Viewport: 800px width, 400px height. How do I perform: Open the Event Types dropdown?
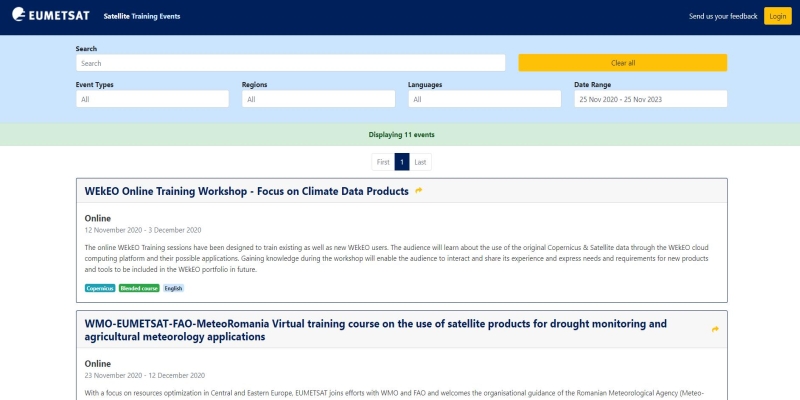click(x=153, y=99)
